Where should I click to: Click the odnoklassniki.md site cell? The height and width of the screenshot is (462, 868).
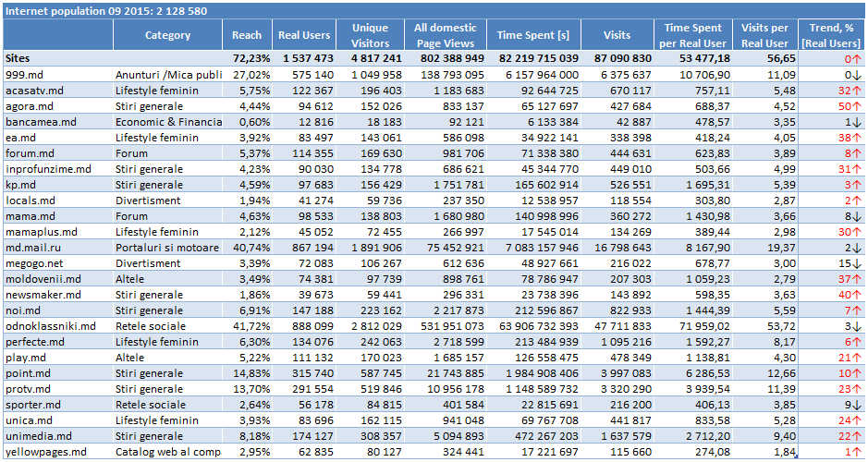57,326
